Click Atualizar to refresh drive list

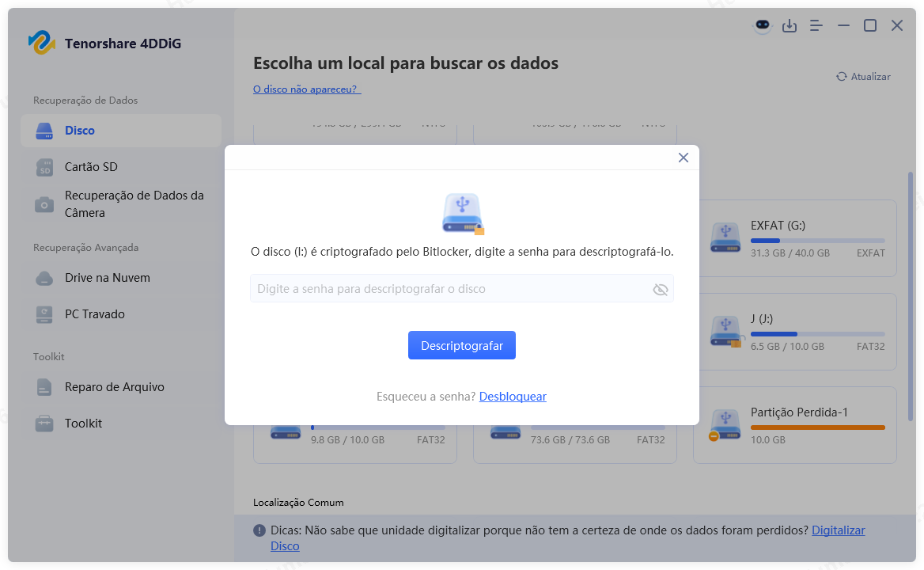[x=863, y=76]
